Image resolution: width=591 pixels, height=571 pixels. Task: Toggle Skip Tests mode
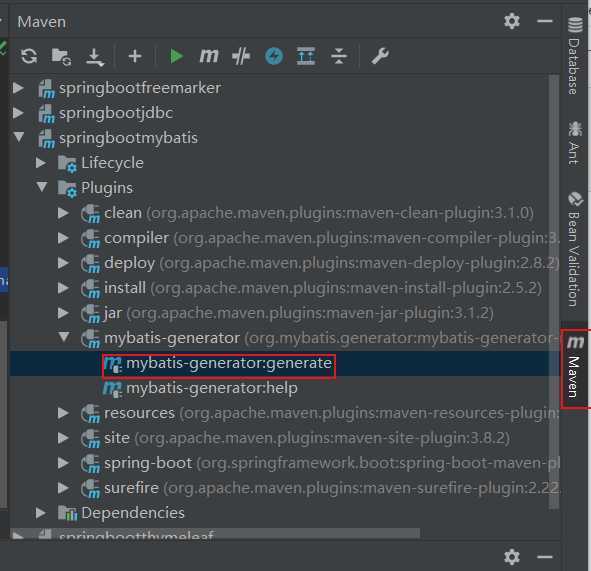(241, 57)
